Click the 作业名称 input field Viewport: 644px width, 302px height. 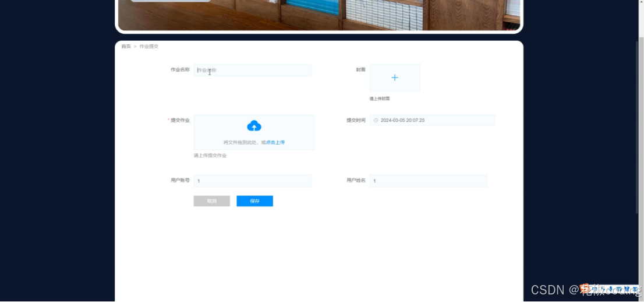[252, 70]
